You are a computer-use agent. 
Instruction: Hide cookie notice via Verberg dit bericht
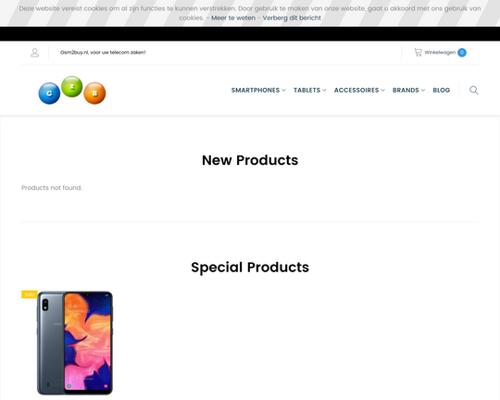(x=292, y=18)
